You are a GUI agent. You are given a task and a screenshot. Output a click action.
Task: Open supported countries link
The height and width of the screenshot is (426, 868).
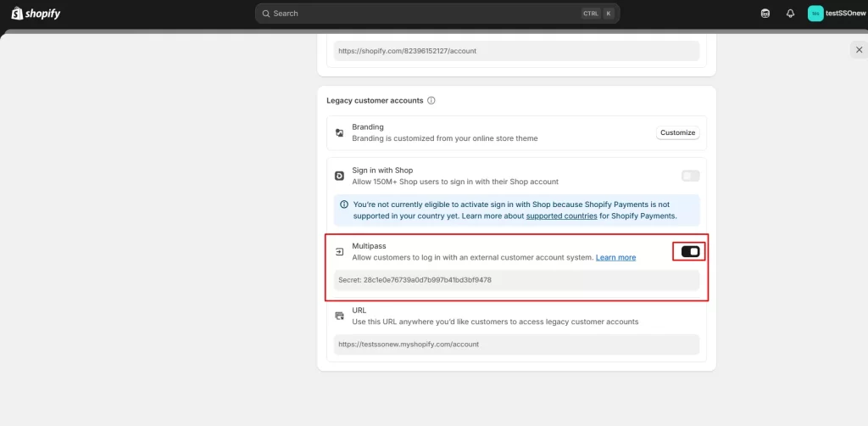(x=561, y=216)
